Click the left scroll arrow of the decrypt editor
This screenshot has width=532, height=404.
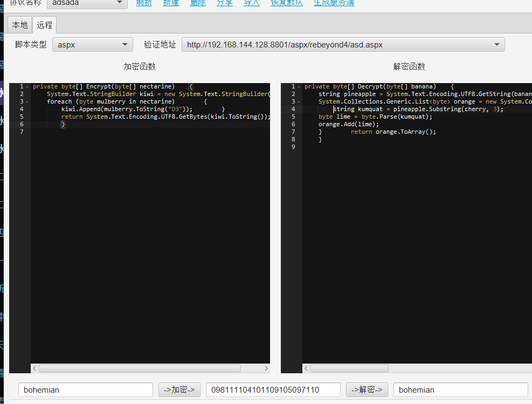click(x=306, y=368)
